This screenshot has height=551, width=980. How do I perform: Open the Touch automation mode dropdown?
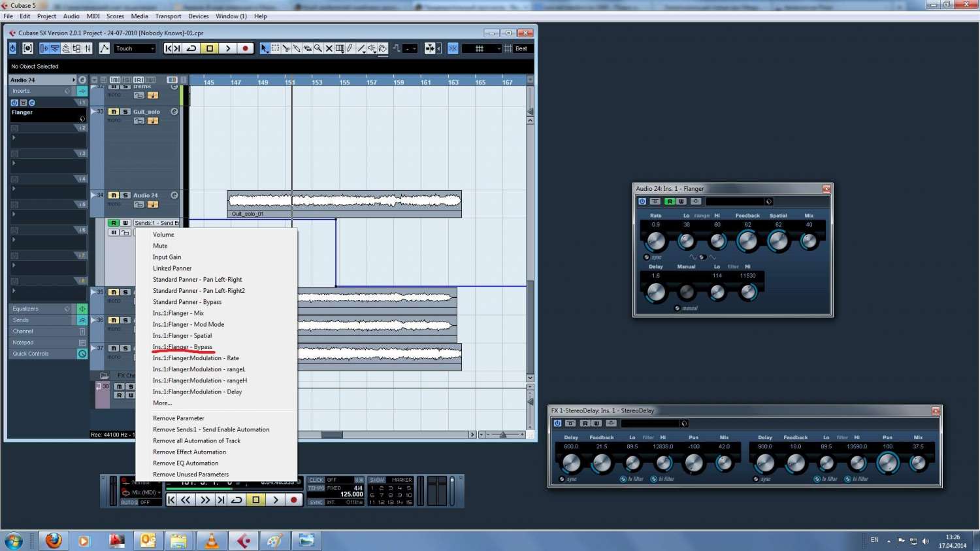coord(135,48)
